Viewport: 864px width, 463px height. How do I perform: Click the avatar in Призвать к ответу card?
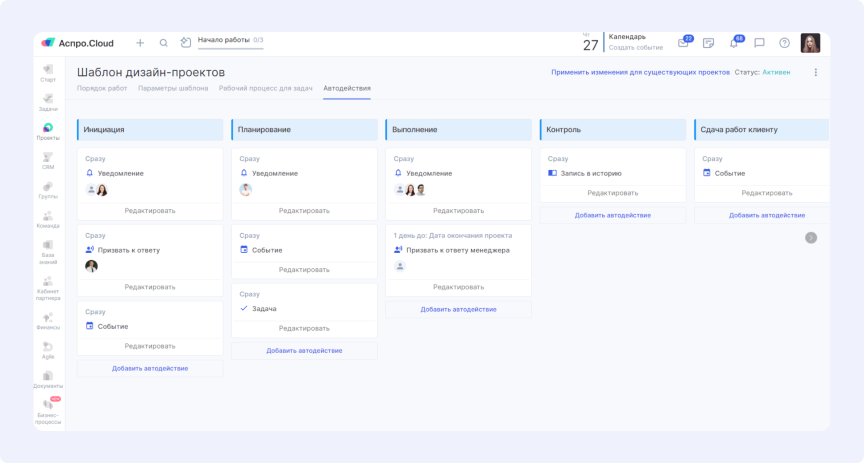pos(91,266)
